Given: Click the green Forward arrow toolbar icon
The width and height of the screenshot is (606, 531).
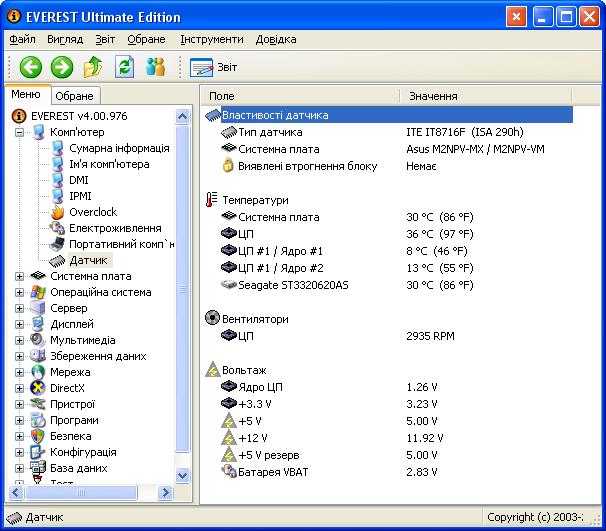Looking at the screenshot, I should pos(62,67).
